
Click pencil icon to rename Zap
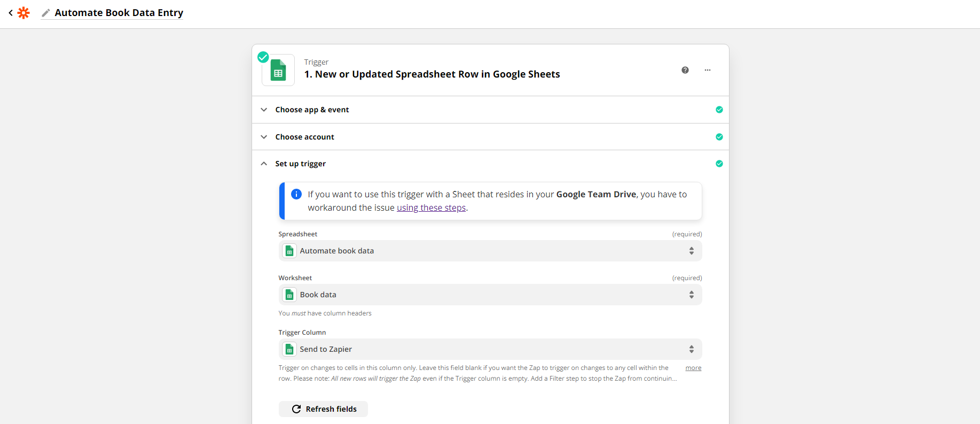pos(46,13)
